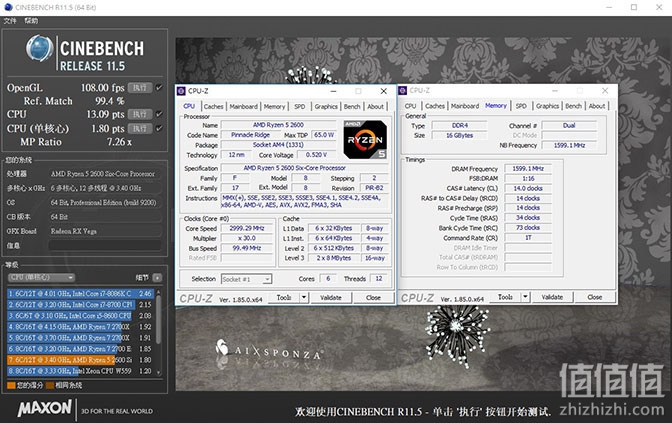This screenshot has height=423, width=672.
Task: Select Graphics tab in left CPU-Z window
Action: [x=326, y=106]
